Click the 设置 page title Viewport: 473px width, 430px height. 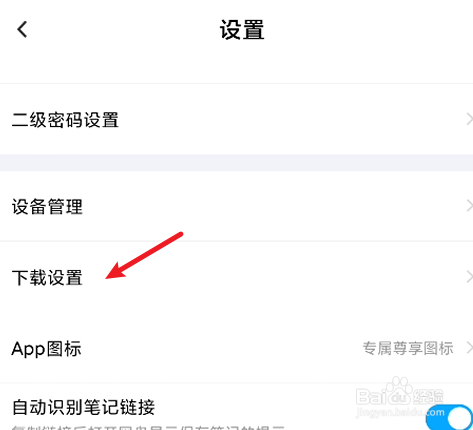coord(242,30)
